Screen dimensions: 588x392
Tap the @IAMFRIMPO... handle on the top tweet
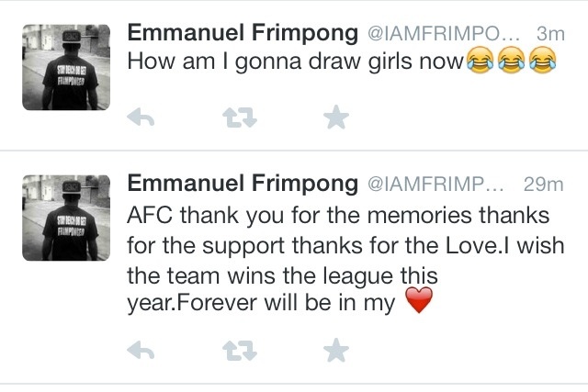pyautogui.click(x=444, y=34)
